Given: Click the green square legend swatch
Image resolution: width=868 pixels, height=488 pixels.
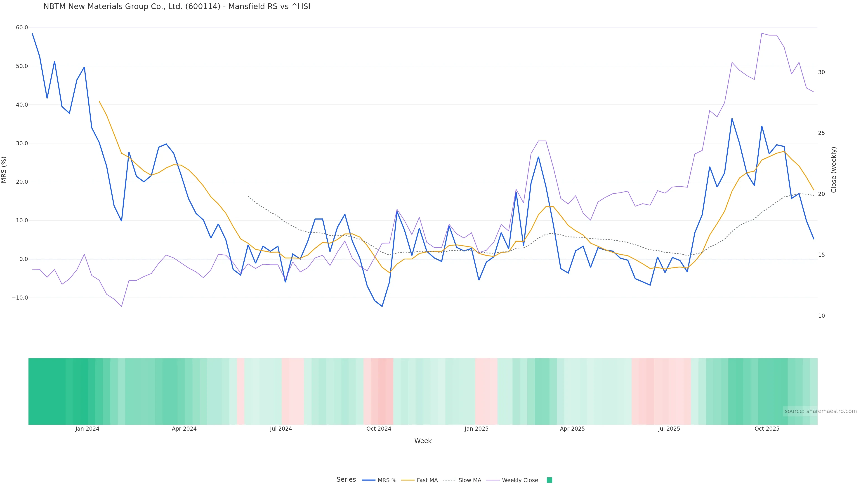Looking at the screenshot, I should [549, 480].
